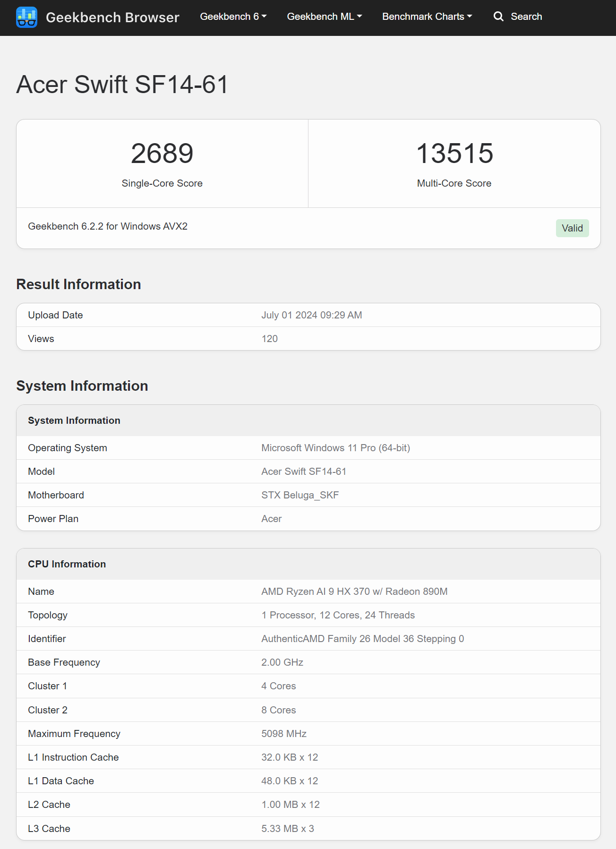The image size is (616, 849).
Task: Click the L1 Data Cache label
Action: tap(61, 781)
